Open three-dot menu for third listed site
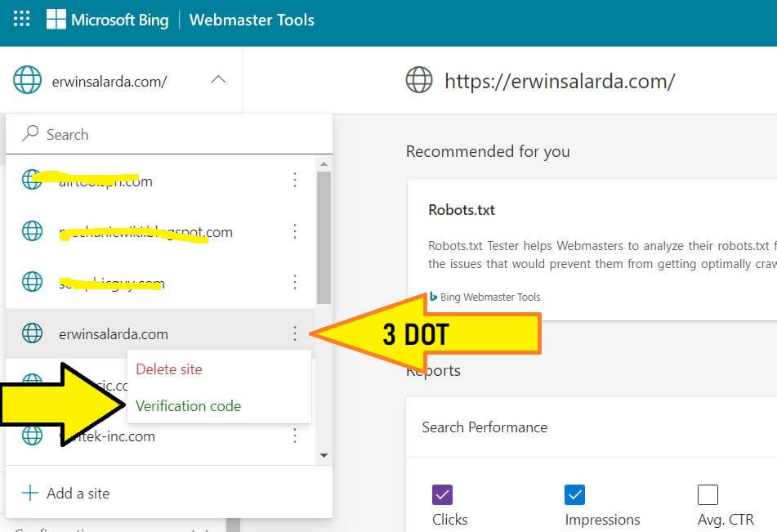The image size is (777, 532). click(x=295, y=283)
